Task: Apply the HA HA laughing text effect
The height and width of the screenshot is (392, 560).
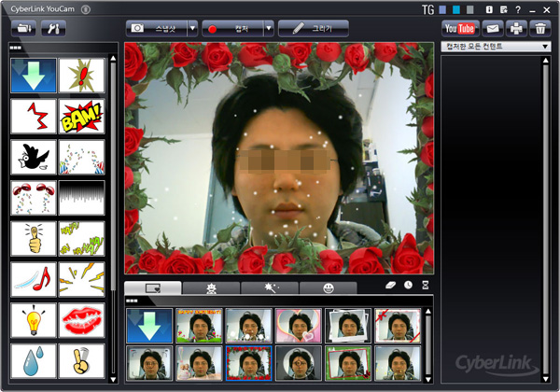Action: [x=82, y=239]
